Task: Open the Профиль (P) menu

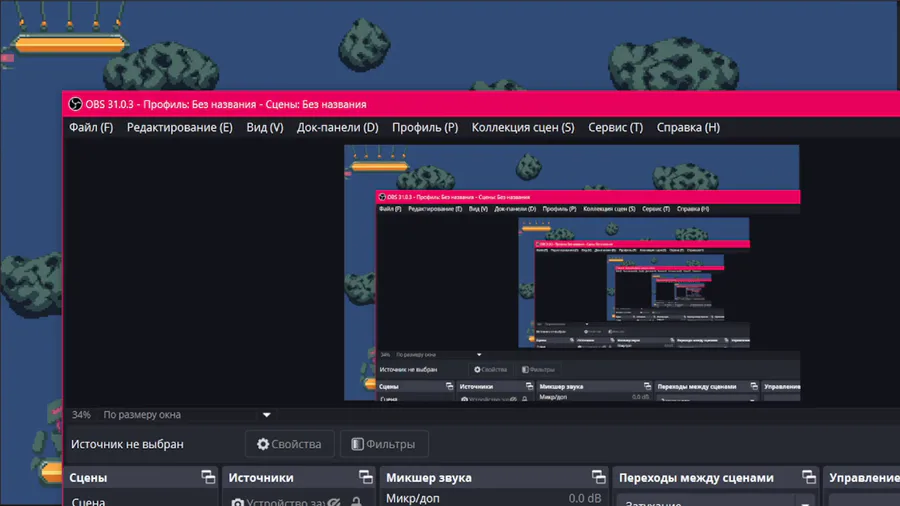Action: pyautogui.click(x=425, y=127)
